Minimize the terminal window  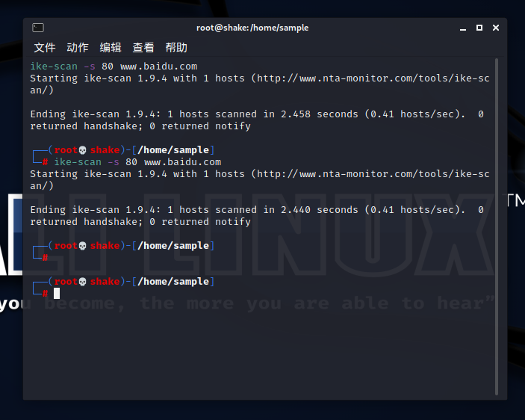[463, 28]
